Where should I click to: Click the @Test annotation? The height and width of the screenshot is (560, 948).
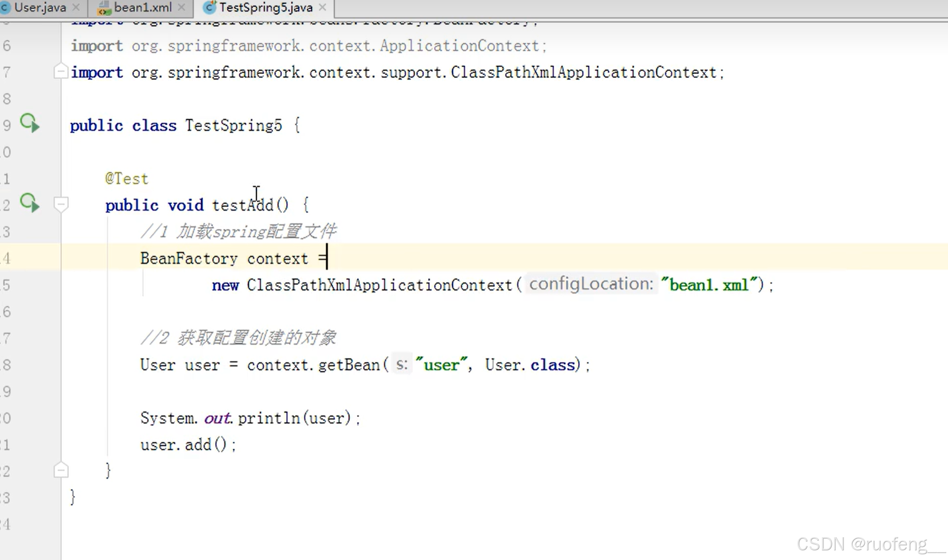(x=127, y=179)
